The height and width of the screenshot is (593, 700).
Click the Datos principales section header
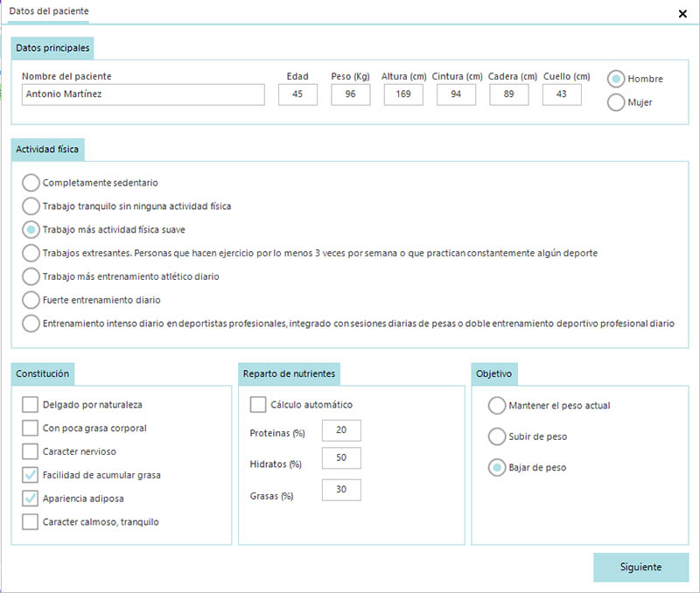[52, 48]
